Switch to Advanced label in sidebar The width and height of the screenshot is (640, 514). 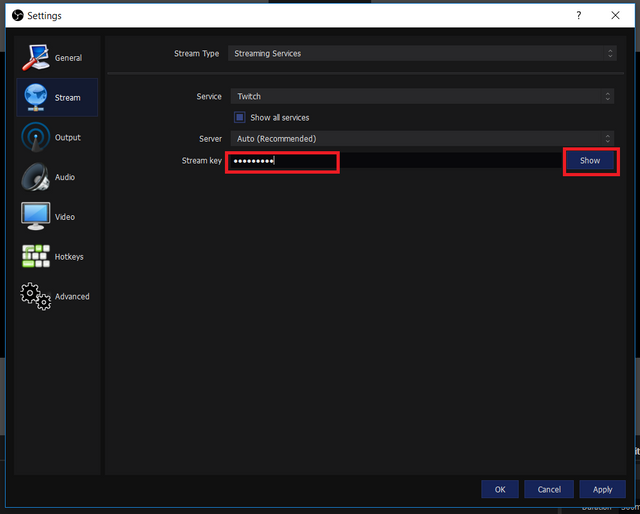coord(72,296)
